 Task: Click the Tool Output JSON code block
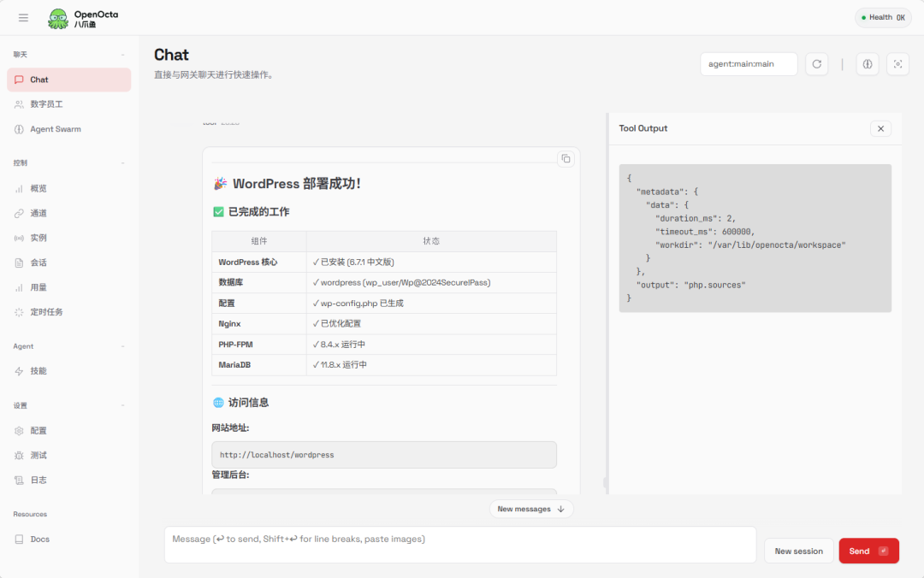(755, 238)
